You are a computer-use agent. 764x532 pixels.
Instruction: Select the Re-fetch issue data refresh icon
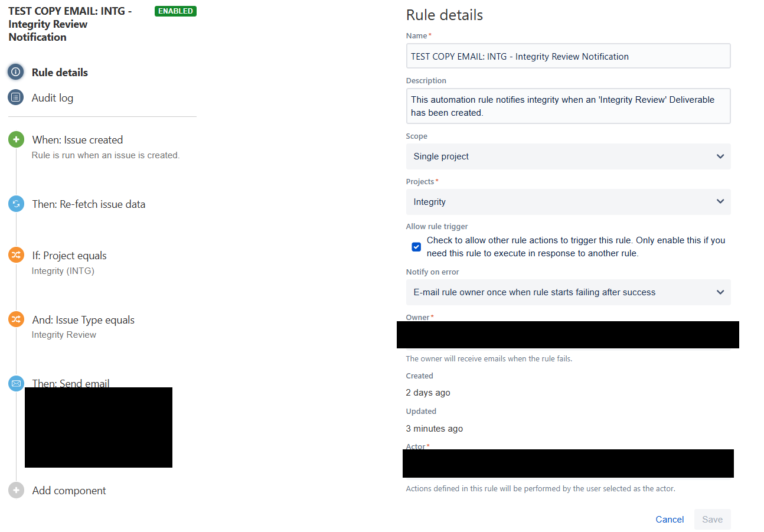[x=16, y=204]
